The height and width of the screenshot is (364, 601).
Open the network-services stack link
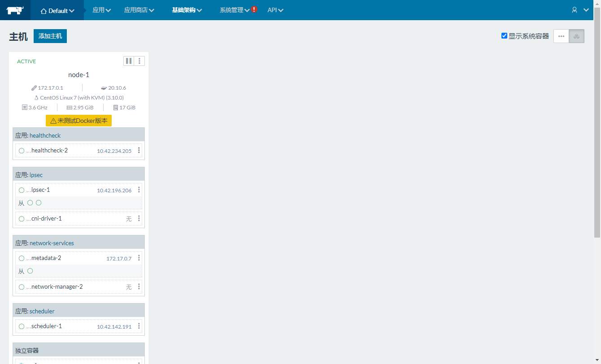[x=52, y=243]
